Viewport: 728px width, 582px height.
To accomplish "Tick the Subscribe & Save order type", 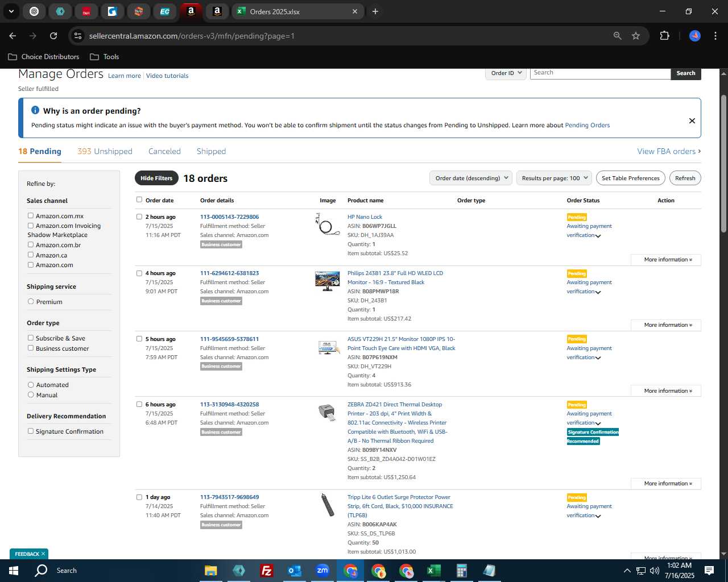I will 31,338.
